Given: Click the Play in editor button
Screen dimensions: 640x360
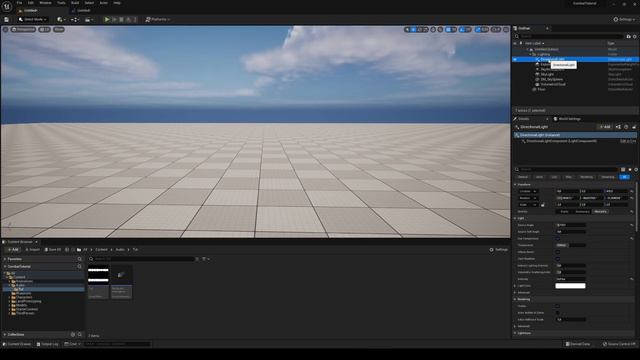Looking at the screenshot, I should (107, 20).
